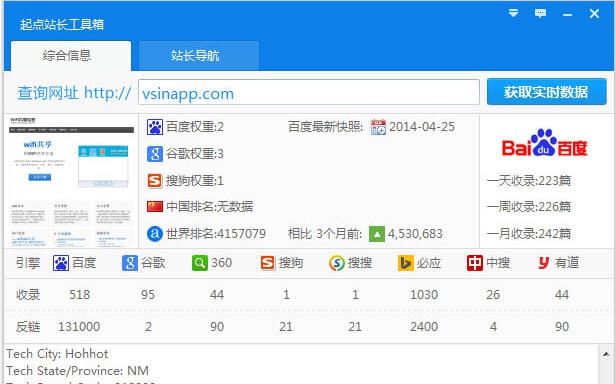
Task: Open the website preview thumbnail
Action: (x=71, y=181)
